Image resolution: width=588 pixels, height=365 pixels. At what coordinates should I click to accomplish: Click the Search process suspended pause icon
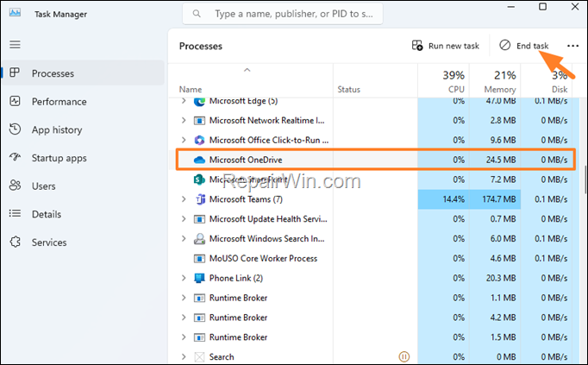403,356
